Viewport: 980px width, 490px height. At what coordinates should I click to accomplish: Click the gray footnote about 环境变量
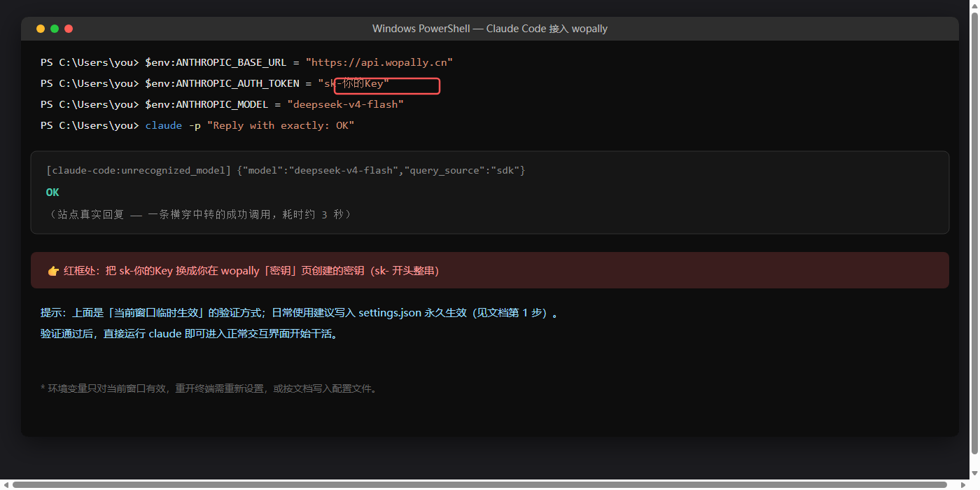[209, 388]
